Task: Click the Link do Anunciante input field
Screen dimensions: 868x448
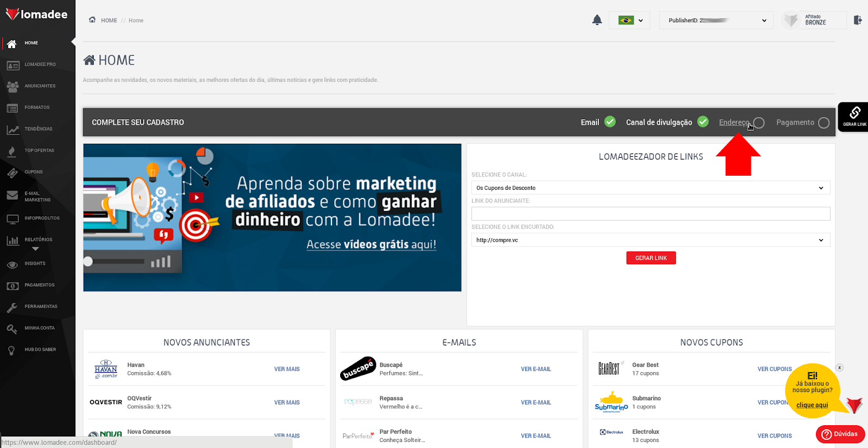Action: [x=650, y=214]
